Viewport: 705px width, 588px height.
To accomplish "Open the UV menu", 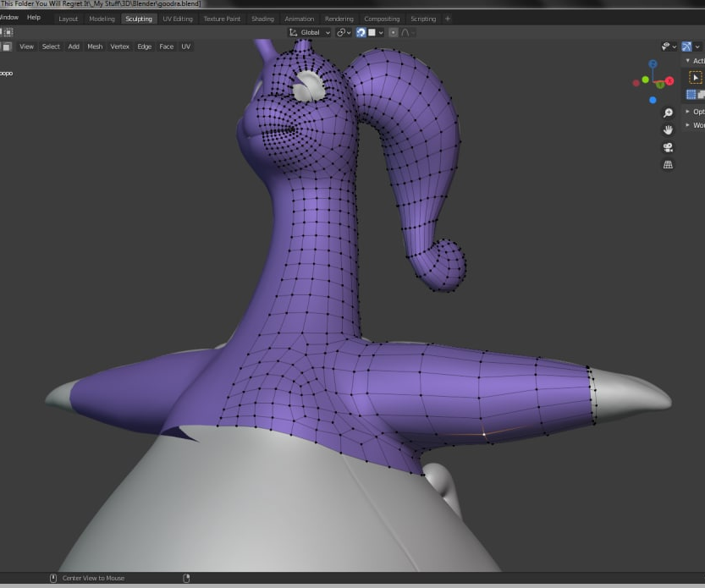I will (x=185, y=47).
